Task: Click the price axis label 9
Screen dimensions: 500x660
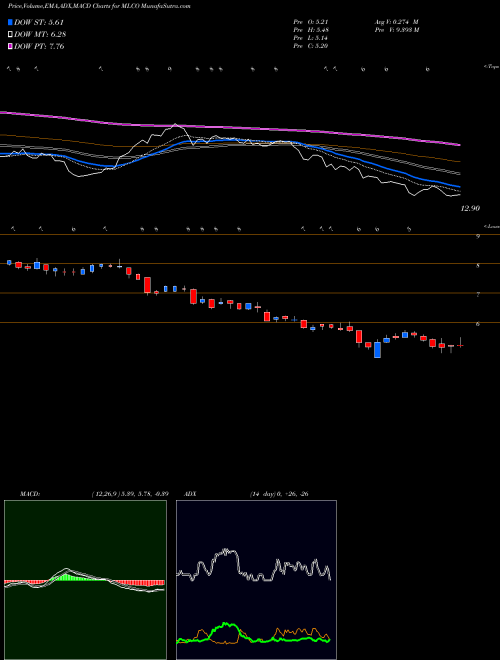Action: point(478,237)
